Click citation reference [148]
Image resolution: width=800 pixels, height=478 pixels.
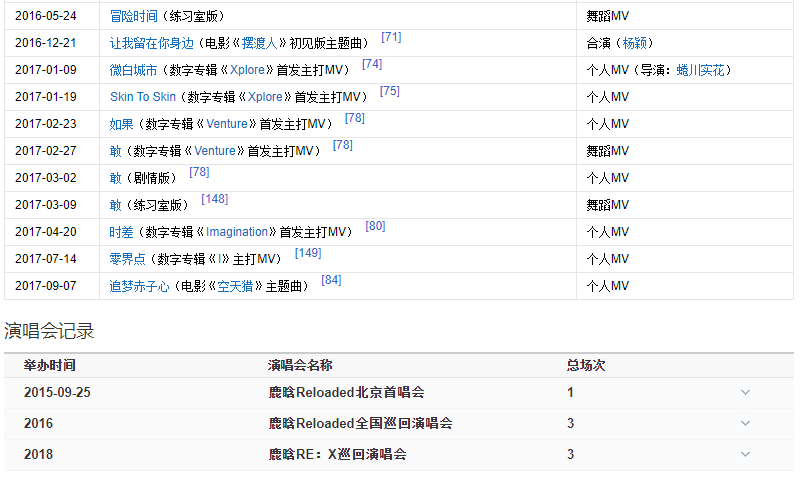[x=214, y=200]
